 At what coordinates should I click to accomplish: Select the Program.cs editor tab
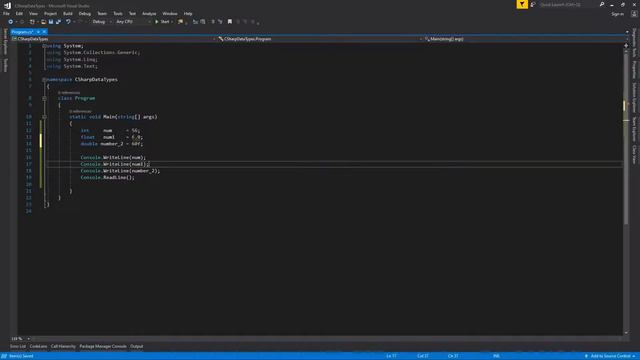(x=22, y=32)
